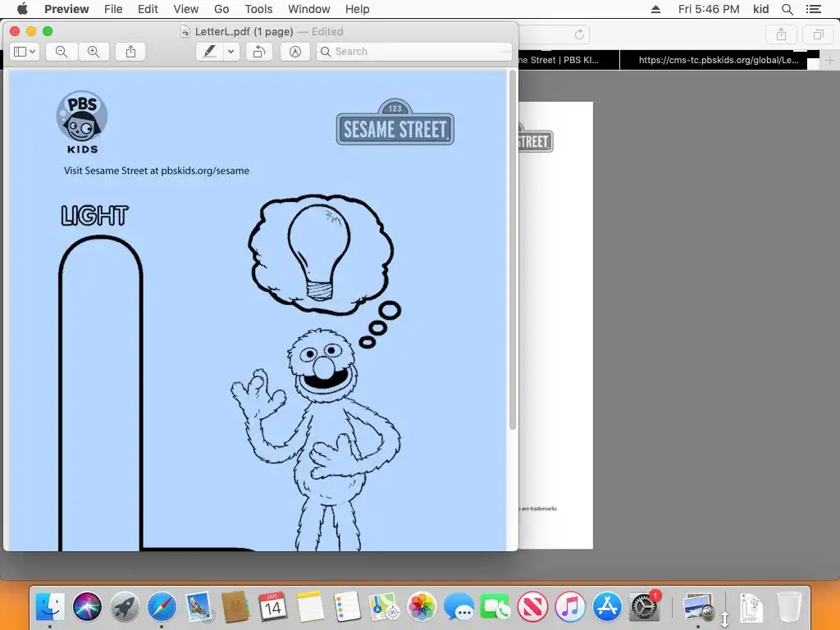Open the document stack in Dock
This screenshot has height=630, width=840.
[751, 606]
